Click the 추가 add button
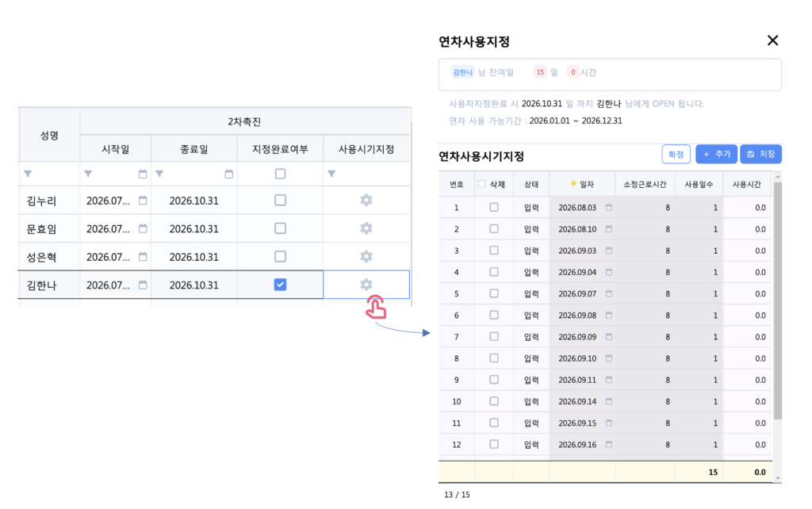The image size is (812, 509). click(716, 155)
